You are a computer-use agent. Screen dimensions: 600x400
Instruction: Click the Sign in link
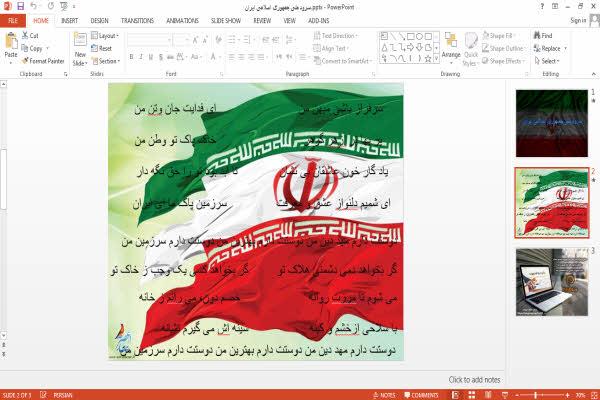point(578,21)
